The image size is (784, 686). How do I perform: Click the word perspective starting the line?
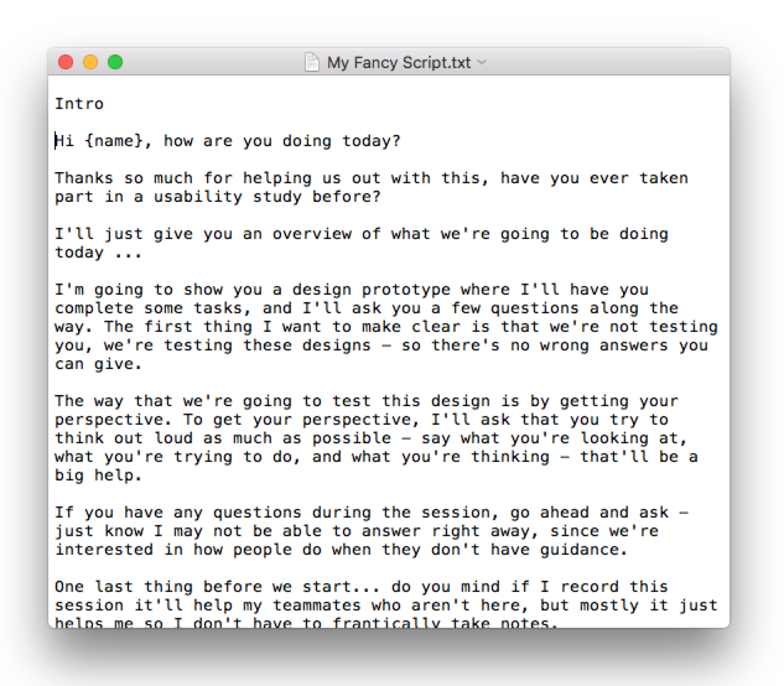[109, 420]
